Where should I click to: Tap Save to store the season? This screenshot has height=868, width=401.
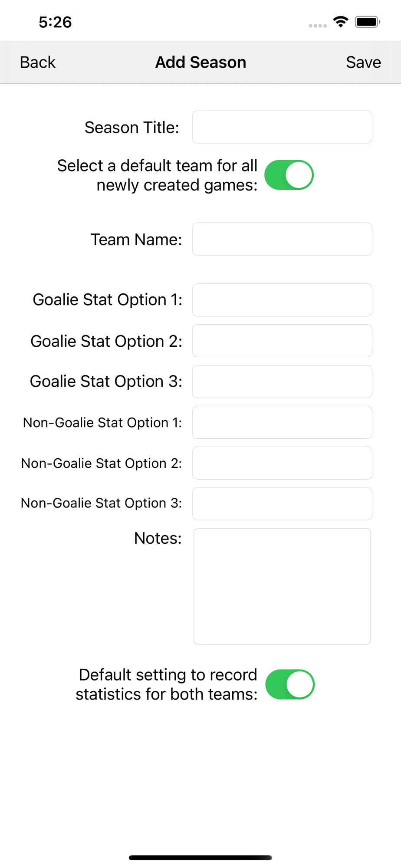click(x=363, y=62)
